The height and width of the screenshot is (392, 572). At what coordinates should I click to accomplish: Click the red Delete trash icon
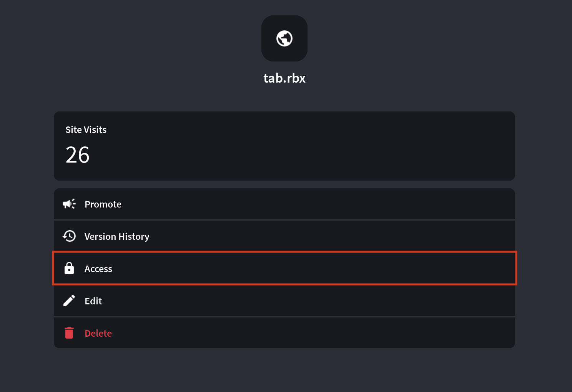69,333
